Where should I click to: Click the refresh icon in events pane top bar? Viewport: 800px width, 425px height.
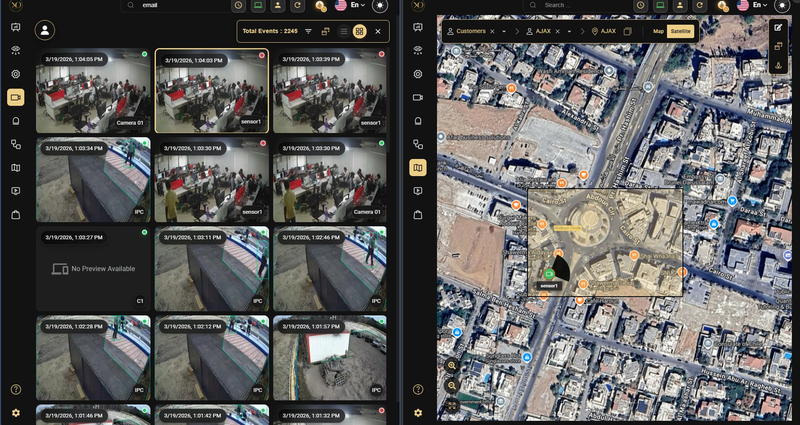297,6
